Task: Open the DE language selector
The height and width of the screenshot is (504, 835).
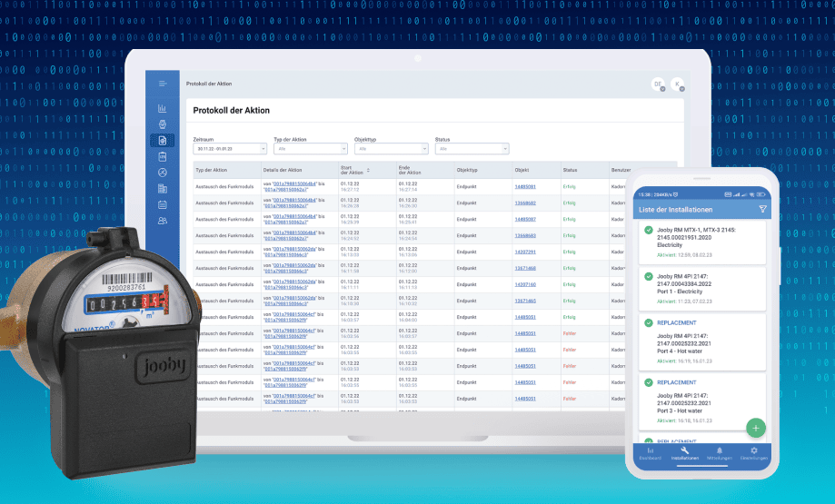Action: (656, 84)
